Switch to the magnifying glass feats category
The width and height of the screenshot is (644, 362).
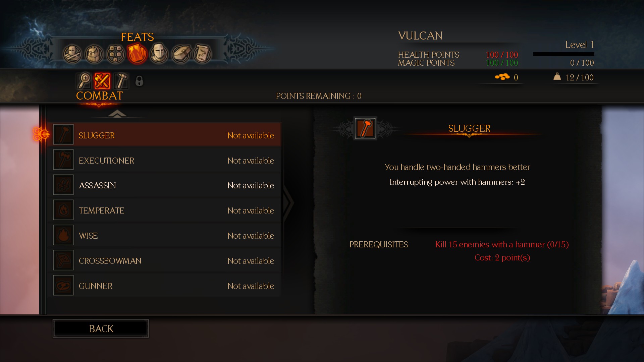coord(84,81)
